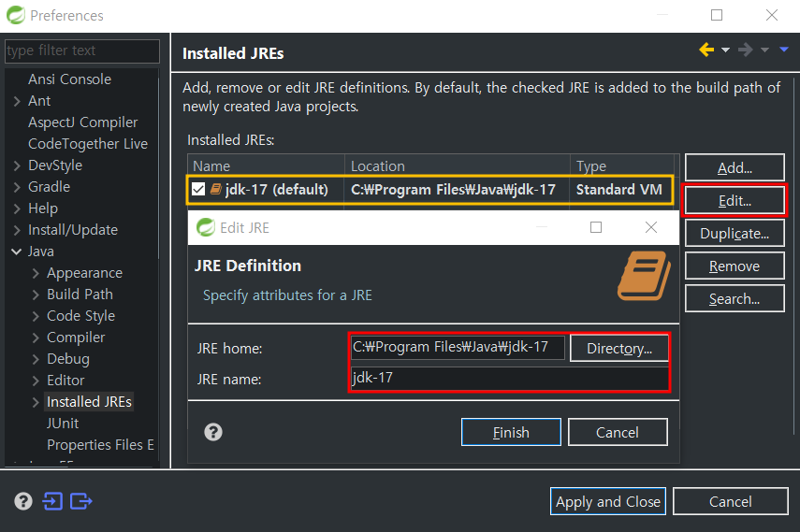
Task: Click the JRE name field
Action: (509, 378)
